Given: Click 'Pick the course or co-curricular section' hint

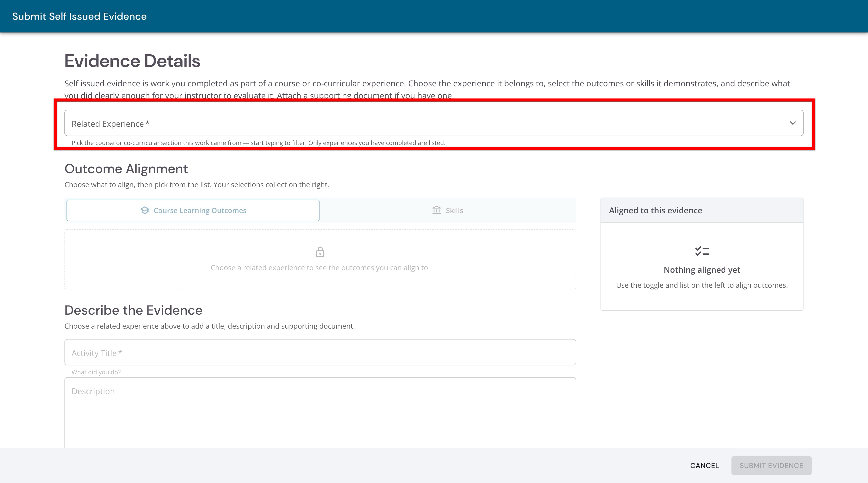Looking at the screenshot, I should pos(258,142).
